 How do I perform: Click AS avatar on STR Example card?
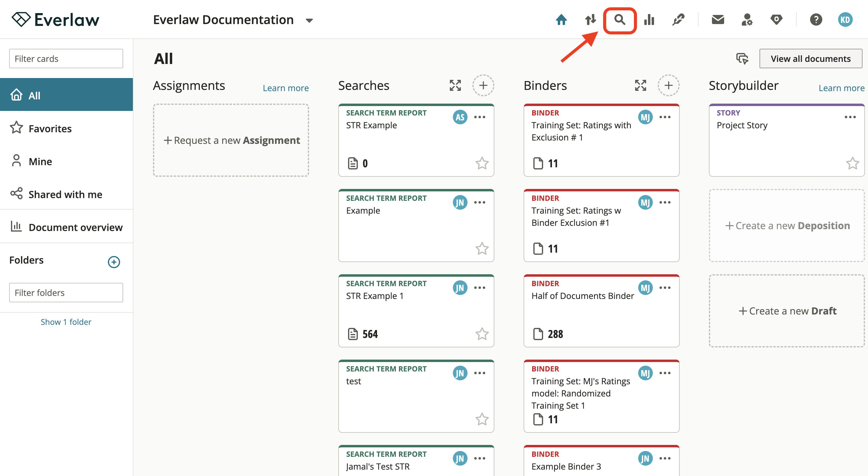(x=460, y=117)
